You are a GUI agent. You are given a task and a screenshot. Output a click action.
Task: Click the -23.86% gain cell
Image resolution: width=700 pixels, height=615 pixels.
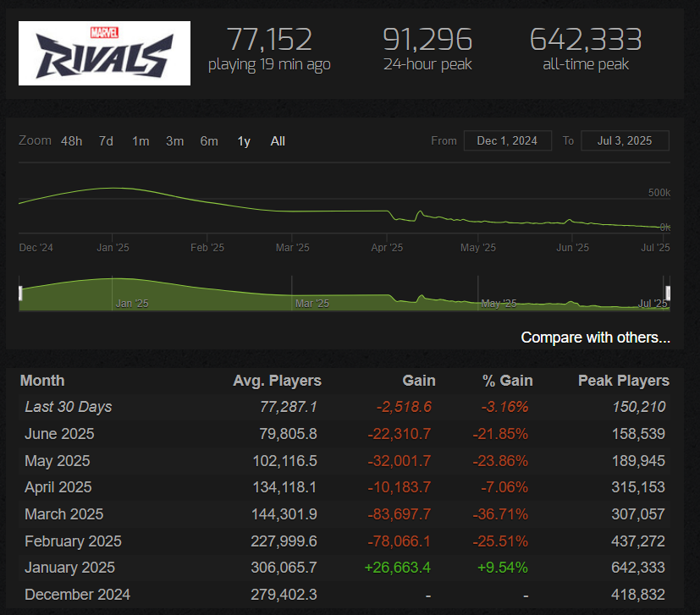click(500, 460)
